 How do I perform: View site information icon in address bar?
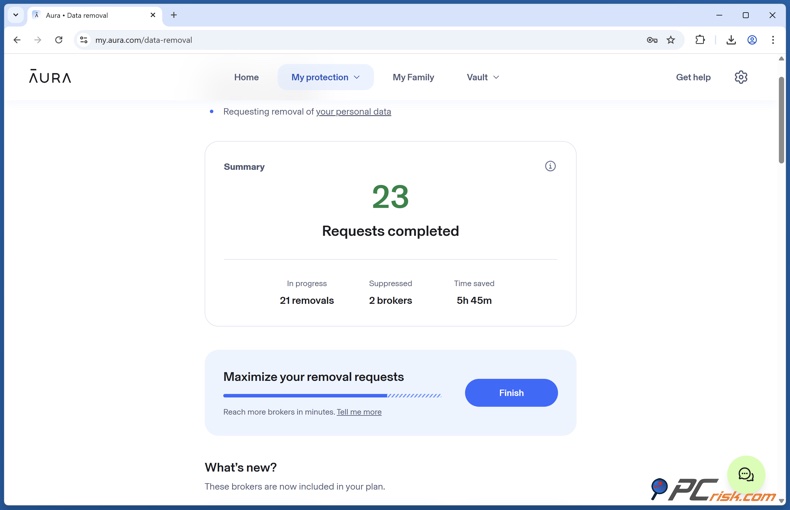click(x=84, y=40)
